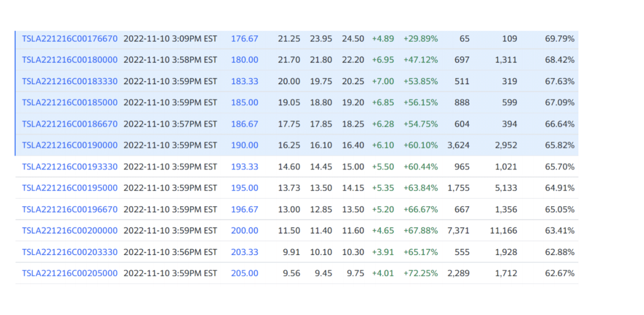Select the 190.00 strike price

(245, 145)
